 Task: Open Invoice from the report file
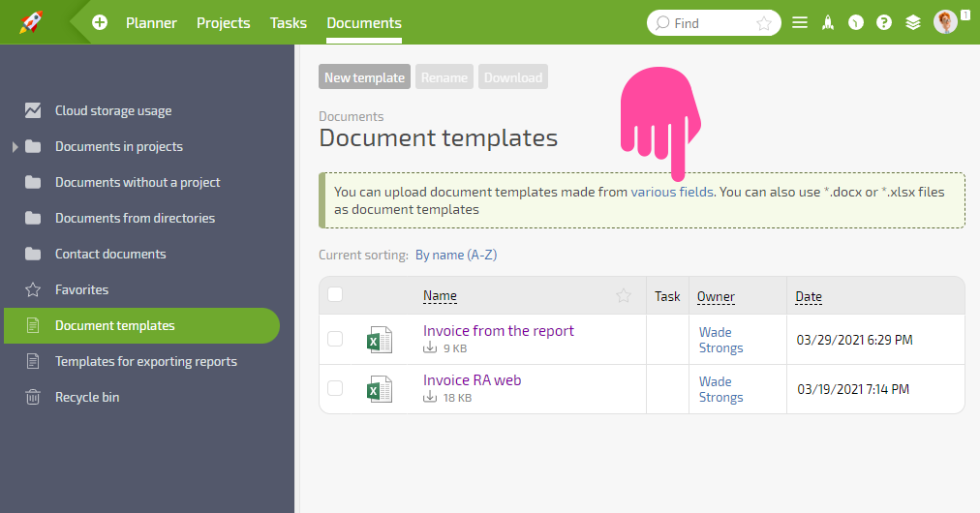(498, 331)
